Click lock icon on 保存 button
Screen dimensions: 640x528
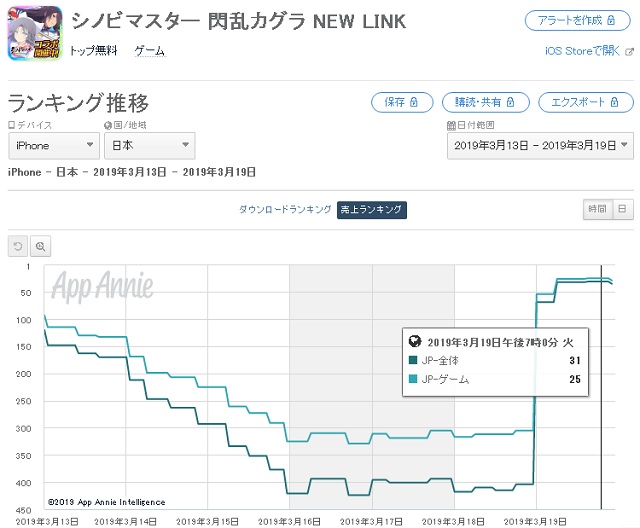click(413, 102)
